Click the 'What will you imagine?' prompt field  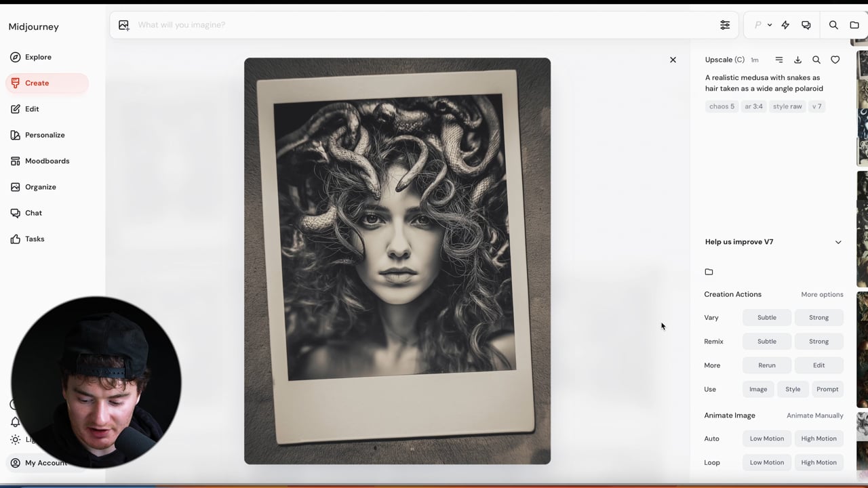tap(424, 25)
